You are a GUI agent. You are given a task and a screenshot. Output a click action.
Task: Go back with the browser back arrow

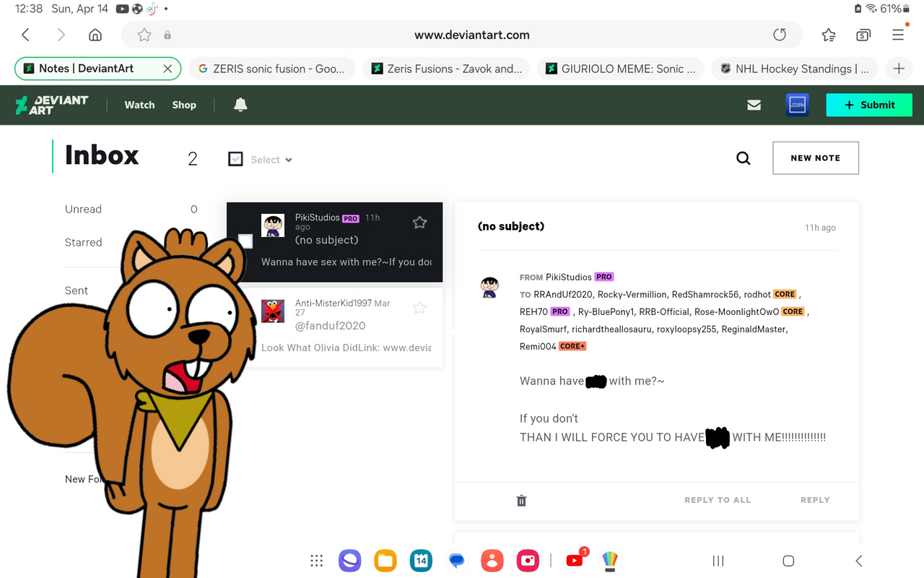(x=25, y=35)
